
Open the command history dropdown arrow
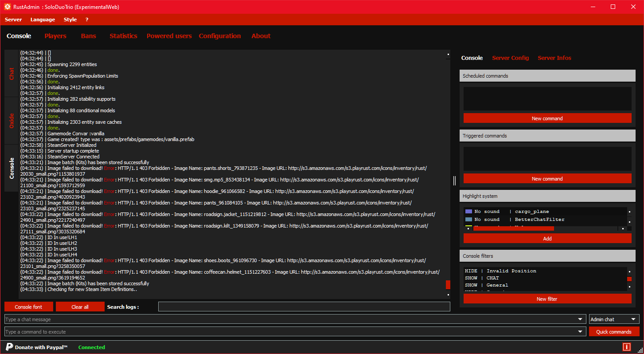pos(581,332)
